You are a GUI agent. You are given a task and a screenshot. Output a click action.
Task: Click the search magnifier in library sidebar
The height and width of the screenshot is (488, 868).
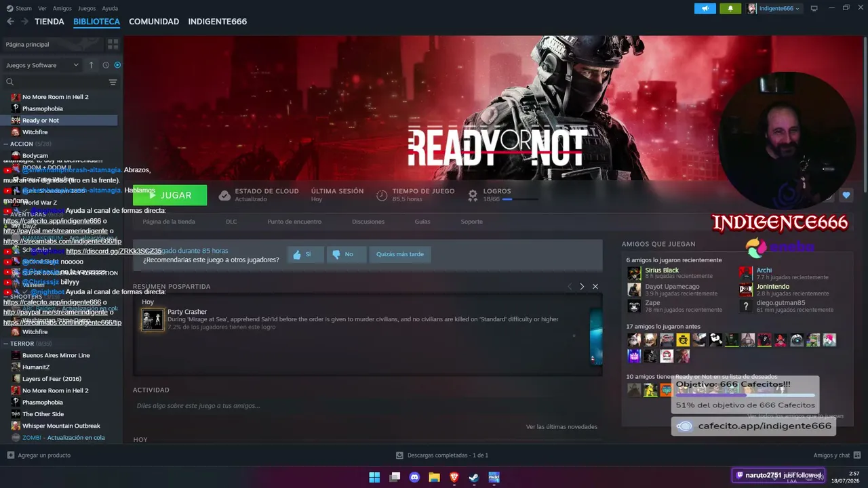click(10, 82)
